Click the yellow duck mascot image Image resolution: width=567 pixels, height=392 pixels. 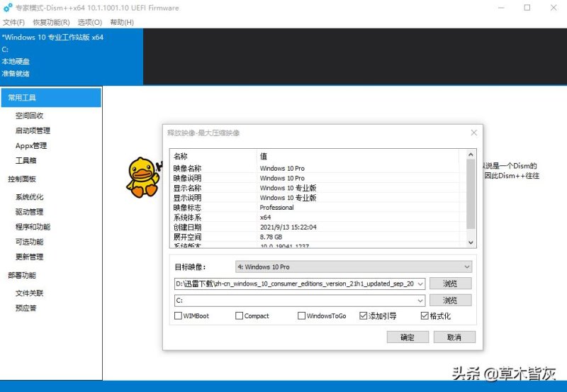click(x=142, y=176)
